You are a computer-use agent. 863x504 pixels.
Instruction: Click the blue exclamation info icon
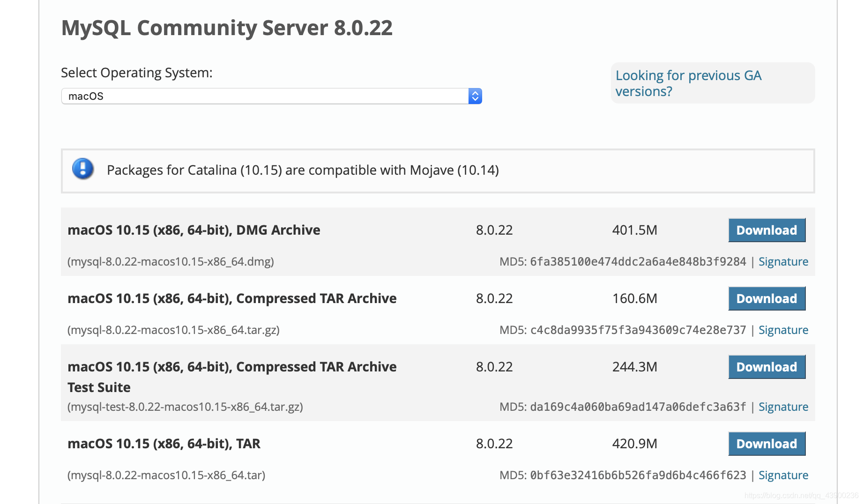tap(83, 169)
